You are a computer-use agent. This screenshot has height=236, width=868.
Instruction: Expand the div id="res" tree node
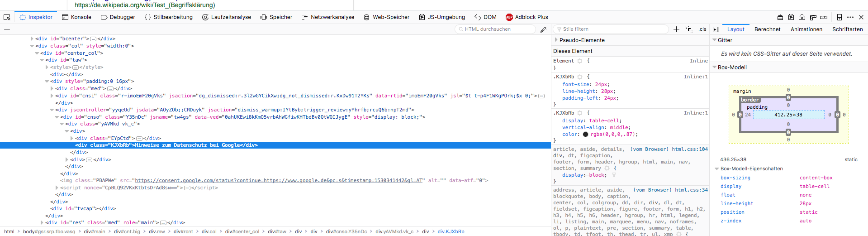tap(42, 222)
